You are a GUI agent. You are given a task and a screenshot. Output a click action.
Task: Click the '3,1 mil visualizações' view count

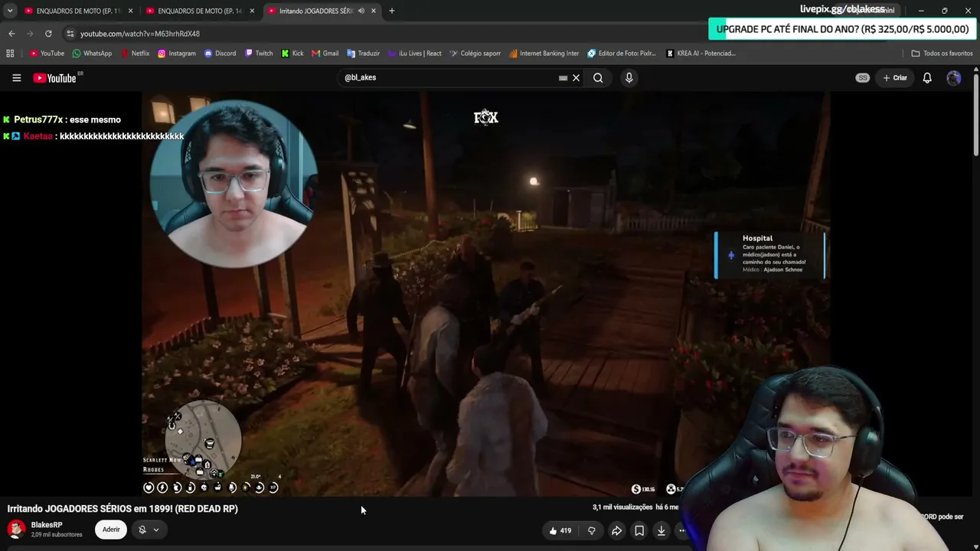click(x=622, y=507)
